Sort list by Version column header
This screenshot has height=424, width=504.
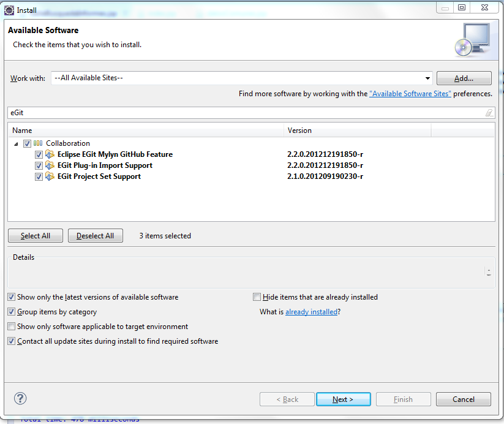click(358, 131)
